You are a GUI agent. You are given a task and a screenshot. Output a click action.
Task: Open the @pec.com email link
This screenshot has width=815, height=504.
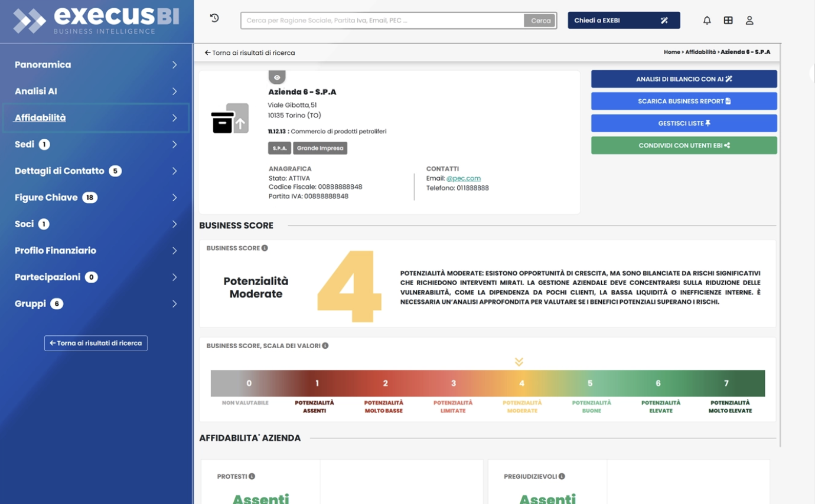[x=462, y=177]
